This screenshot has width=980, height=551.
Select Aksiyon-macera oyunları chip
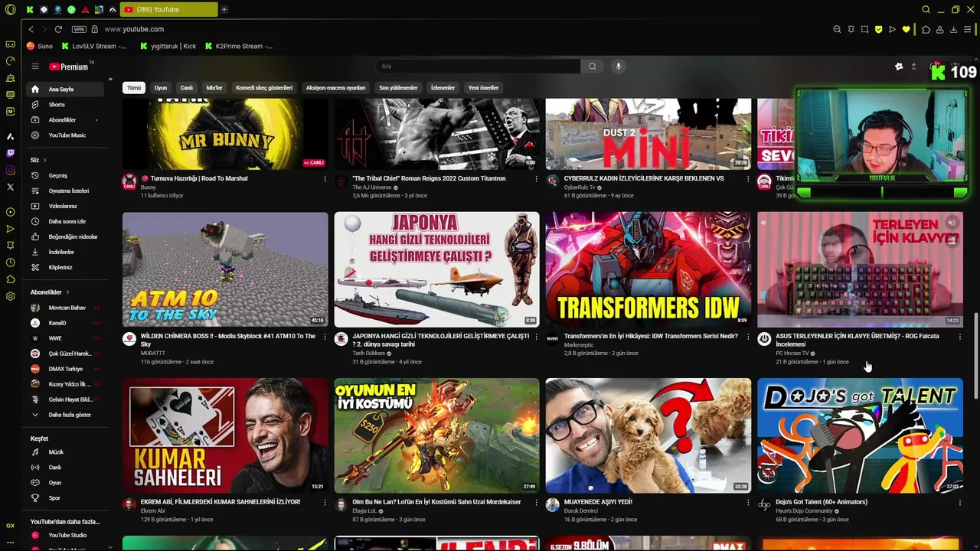pos(335,88)
